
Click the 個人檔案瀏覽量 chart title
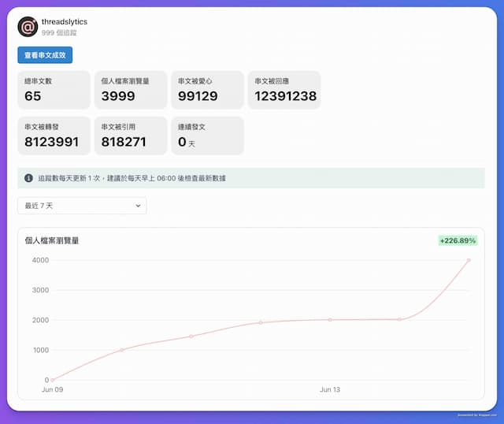[x=52, y=240]
